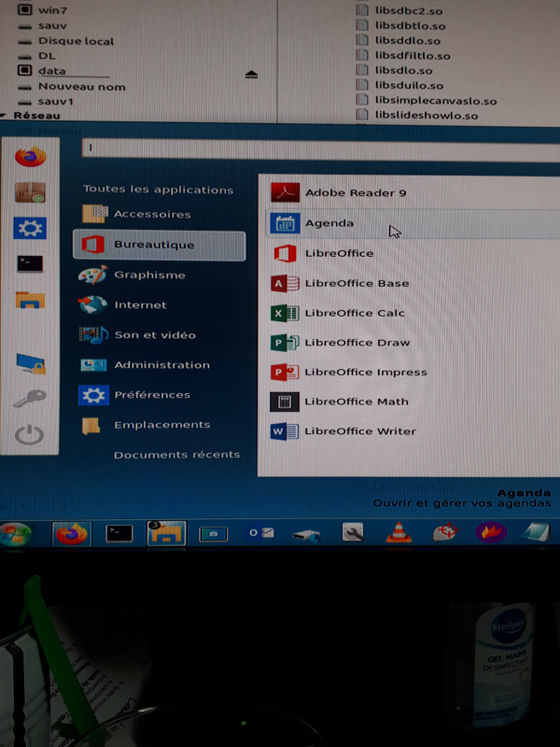Select sauv1 drive in file manager sidebar

click(46, 102)
